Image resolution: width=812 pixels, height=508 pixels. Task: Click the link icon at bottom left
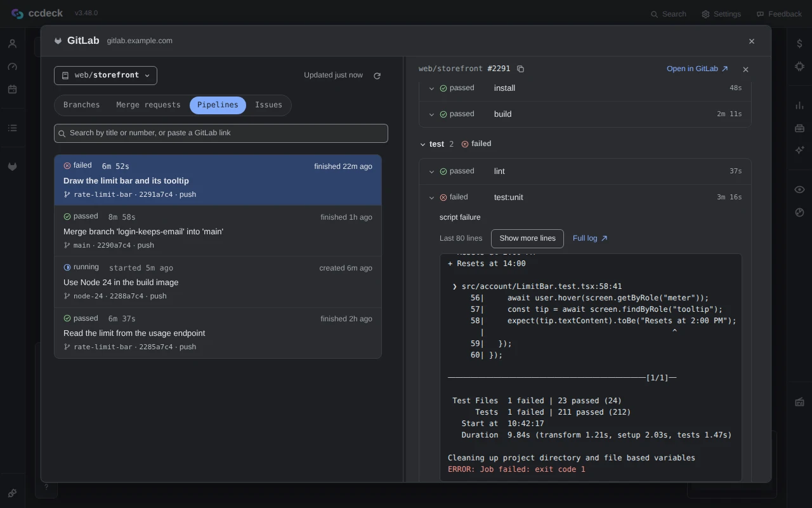(x=12, y=493)
